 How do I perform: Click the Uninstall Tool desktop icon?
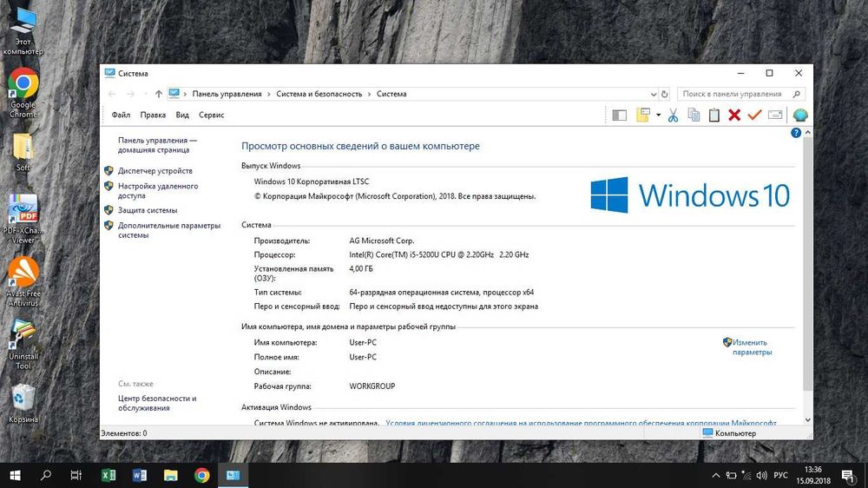coord(23,345)
